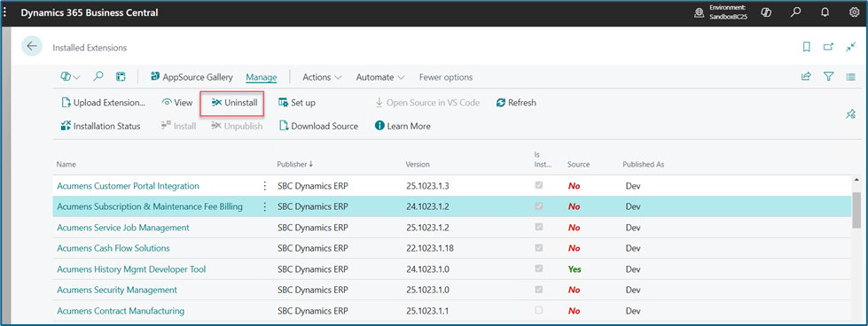Open Acumens Contract Manufacturing
This screenshot has height=326, width=868.
[121, 311]
